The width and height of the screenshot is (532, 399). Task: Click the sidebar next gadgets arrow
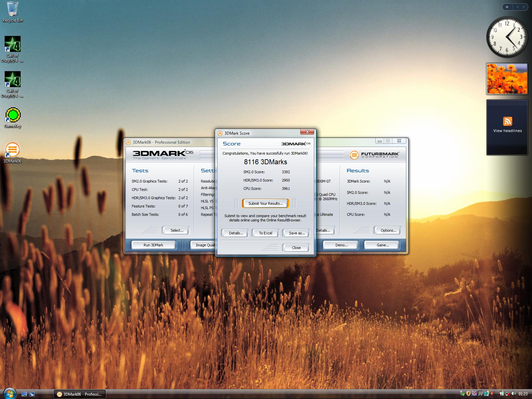click(x=524, y=7)
